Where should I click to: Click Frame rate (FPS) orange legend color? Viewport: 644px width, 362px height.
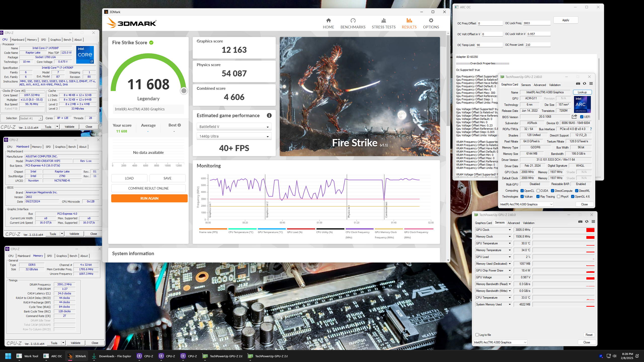click(213, 229)
